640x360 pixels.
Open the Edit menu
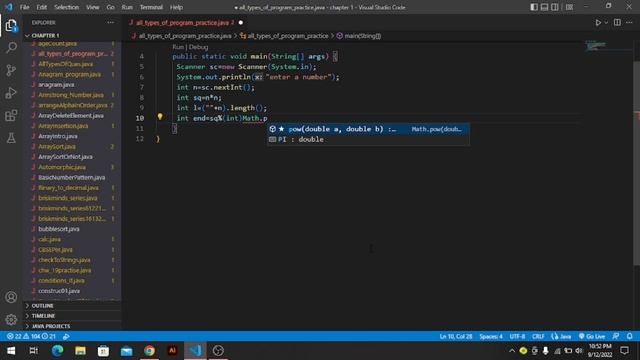coord(42,7)
